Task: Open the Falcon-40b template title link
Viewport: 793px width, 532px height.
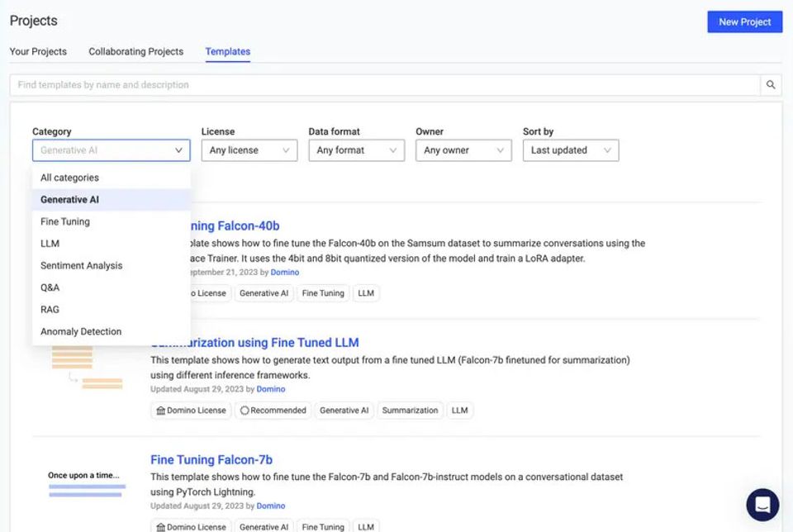Action: tap(235, 226)
